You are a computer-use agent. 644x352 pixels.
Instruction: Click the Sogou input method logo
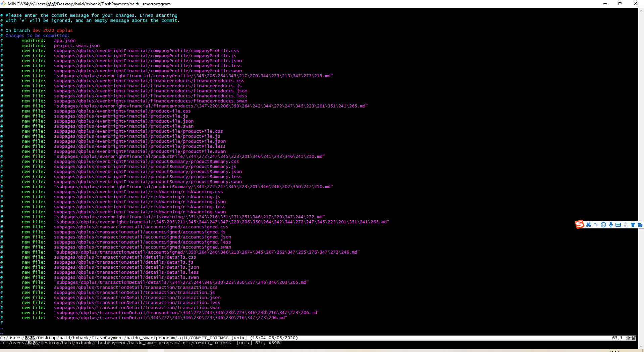coord(580,224)
